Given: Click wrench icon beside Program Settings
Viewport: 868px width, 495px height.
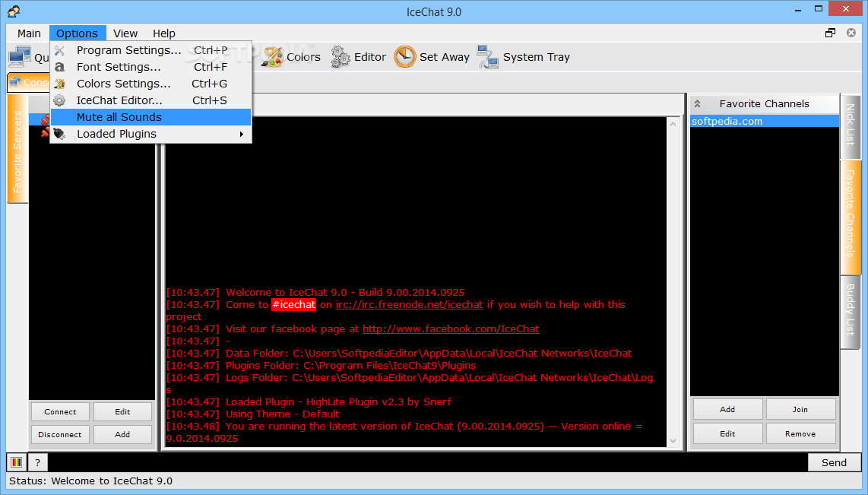Looking at the screenshot, I should click(x=59, y=50).
